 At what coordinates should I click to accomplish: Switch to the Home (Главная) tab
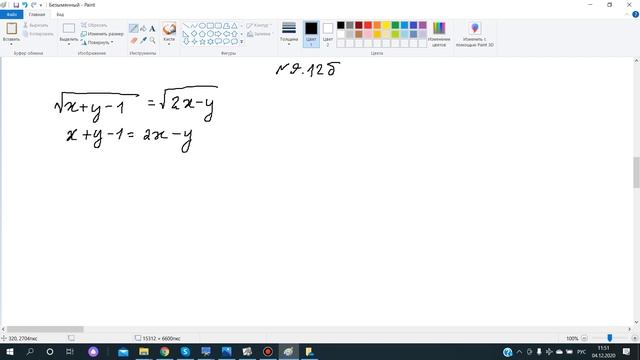point(37,14)
